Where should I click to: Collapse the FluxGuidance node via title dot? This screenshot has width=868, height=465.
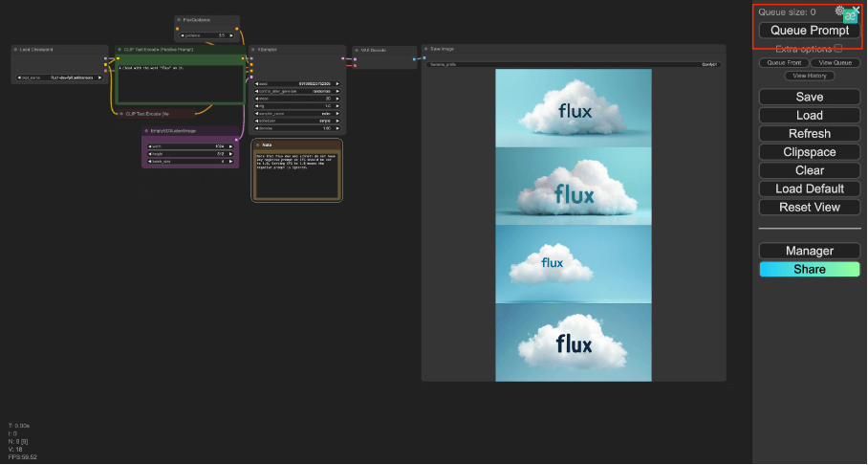click(x=180, y=20)
